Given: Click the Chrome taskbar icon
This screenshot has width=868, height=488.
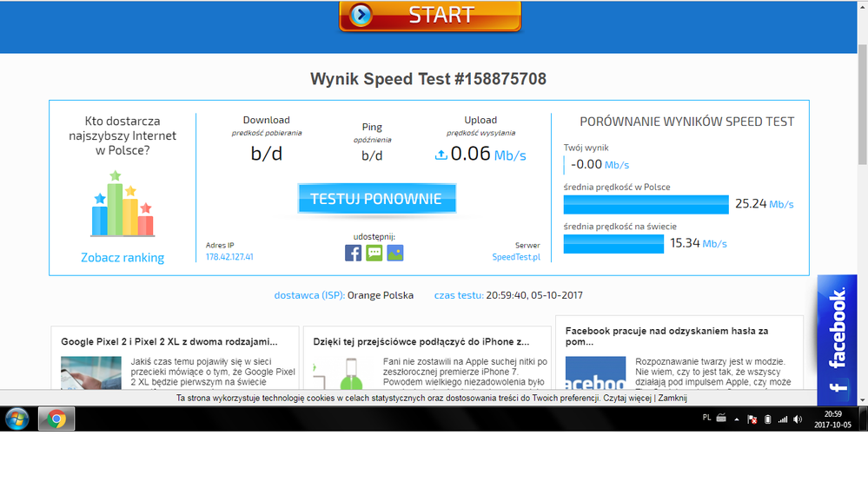Looking at the screenshot, I should click(x=56, y=419).
